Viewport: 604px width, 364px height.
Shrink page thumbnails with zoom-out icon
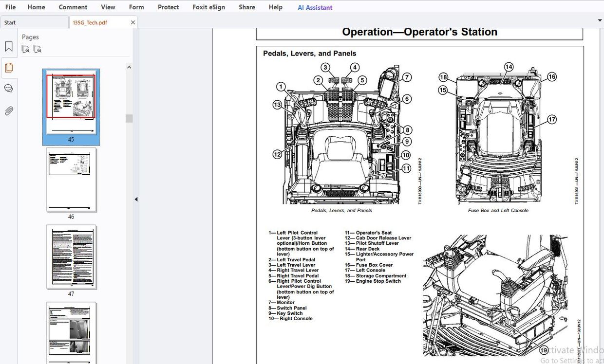click(x=37, y=49)
